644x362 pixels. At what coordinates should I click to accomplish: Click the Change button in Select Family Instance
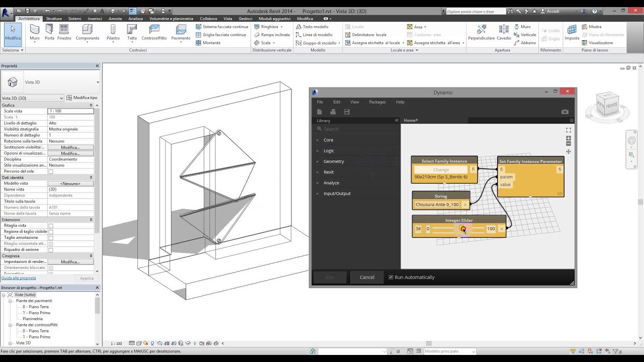(441, 170)
